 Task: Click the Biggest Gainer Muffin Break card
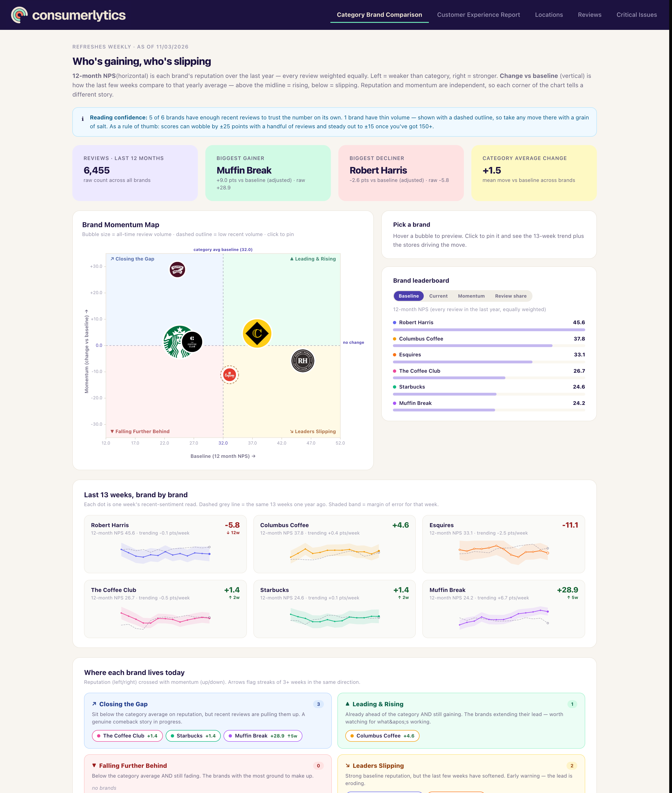click(x=268, y=173)
